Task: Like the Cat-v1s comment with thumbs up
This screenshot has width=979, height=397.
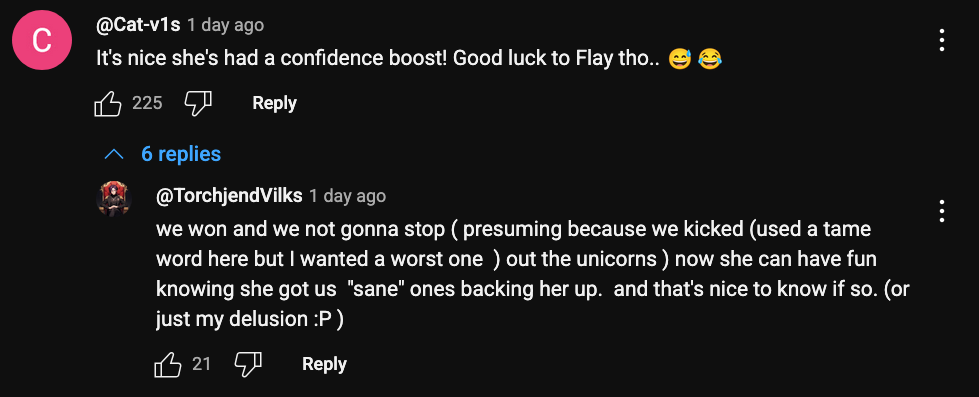Action: 107,104
